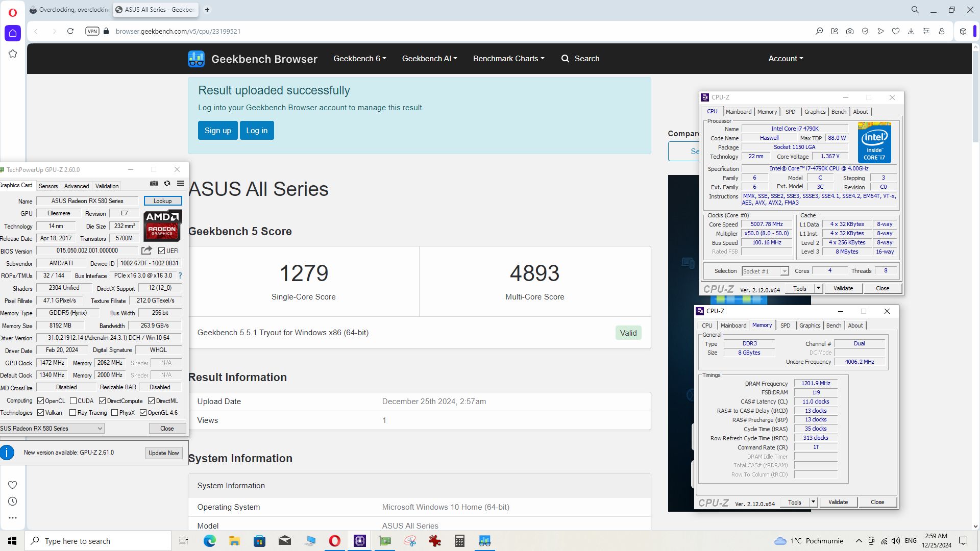The width and height of the screenshot is (980, 551).
Task: Switch to Advanced tab in GPU-Z
Action: click(77, 186)
